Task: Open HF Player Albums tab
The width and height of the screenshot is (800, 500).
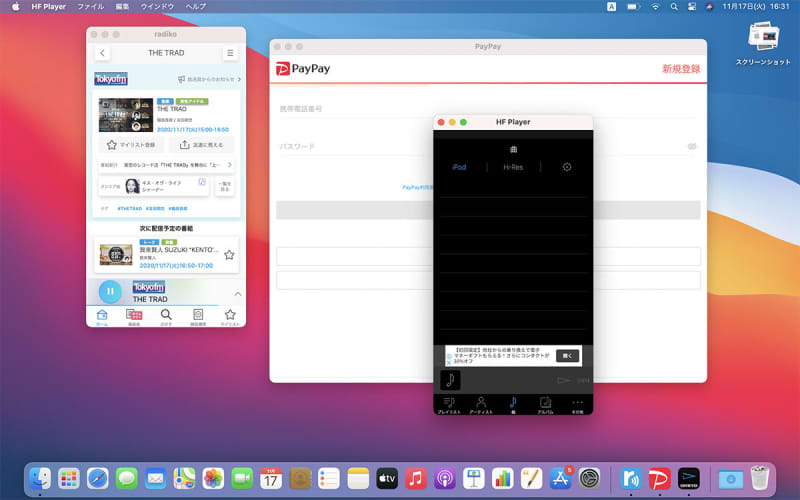Action: pos(545,405)
